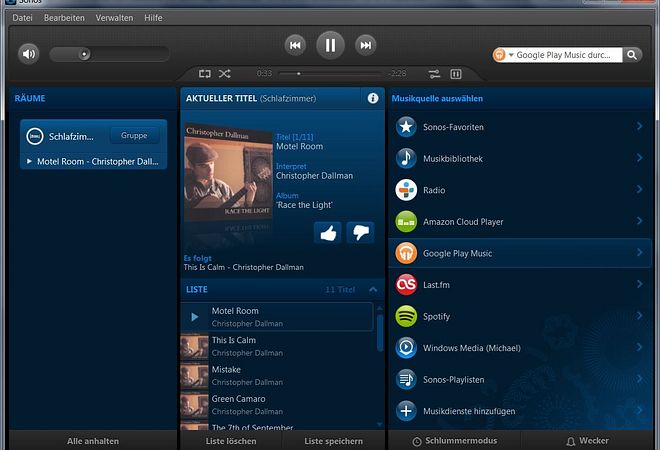Pause the current playback
Image resolution: width=660 pixels, height=450 pixels.
(330, 45)
